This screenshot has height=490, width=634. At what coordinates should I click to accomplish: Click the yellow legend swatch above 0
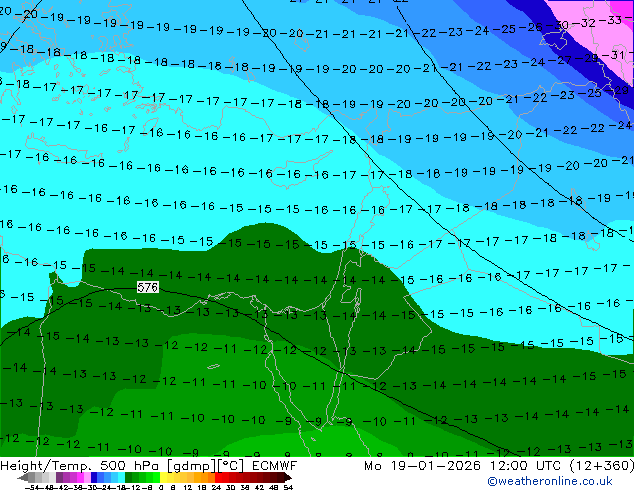pos(164,478)
